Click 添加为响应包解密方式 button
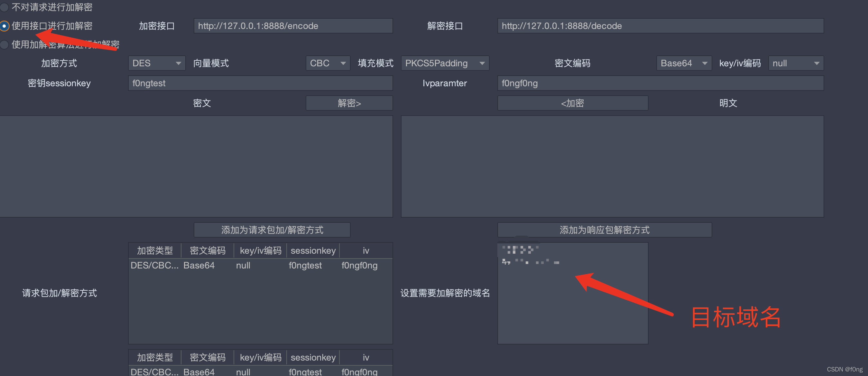 (x=604, y=230)
